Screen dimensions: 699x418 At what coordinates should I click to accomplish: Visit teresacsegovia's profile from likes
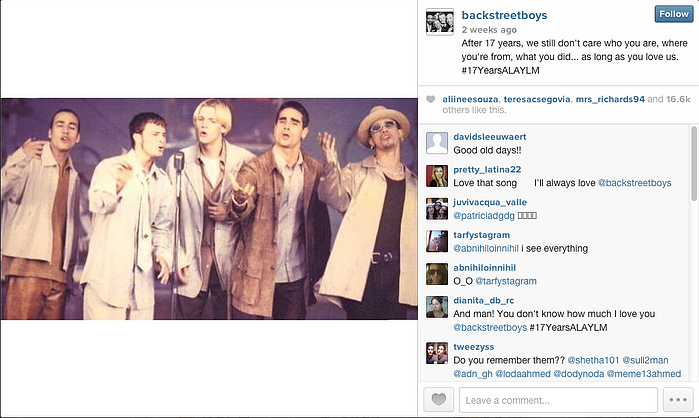coord(537,99)
